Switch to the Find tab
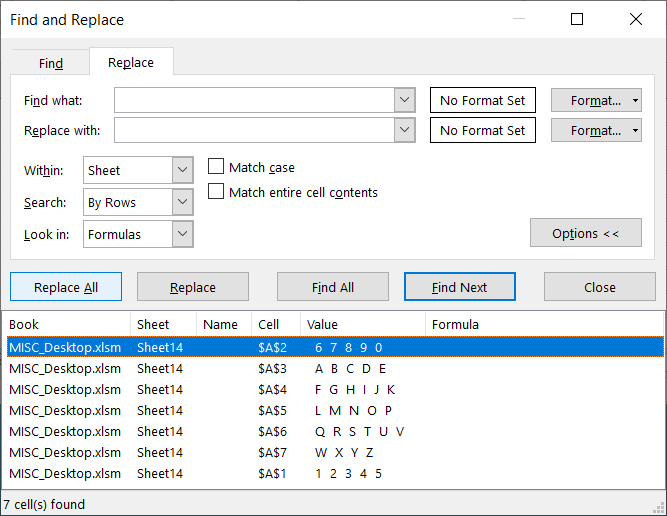This screenshot has width=667, height=516. coord(51,63)
